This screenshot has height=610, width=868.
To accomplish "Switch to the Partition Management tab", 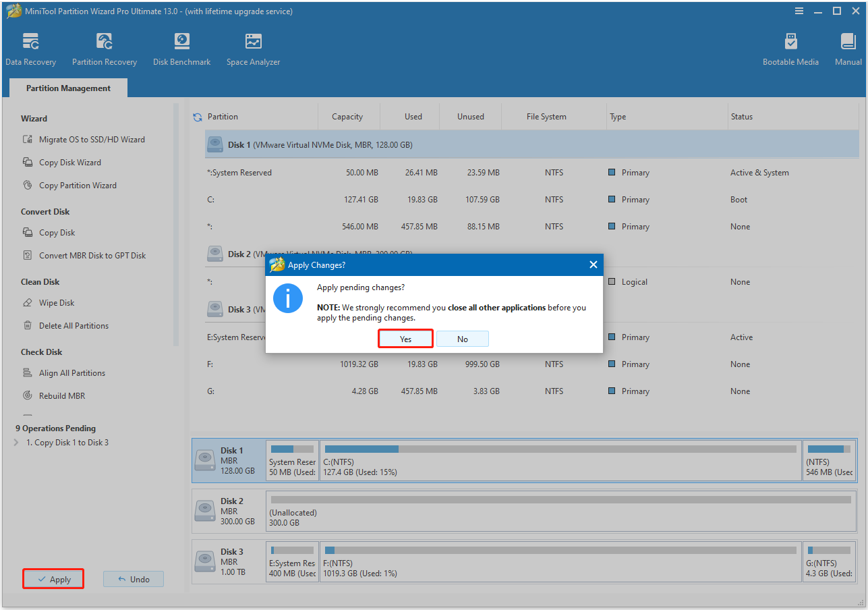I will pyautogui.click(x=67, y=88).
